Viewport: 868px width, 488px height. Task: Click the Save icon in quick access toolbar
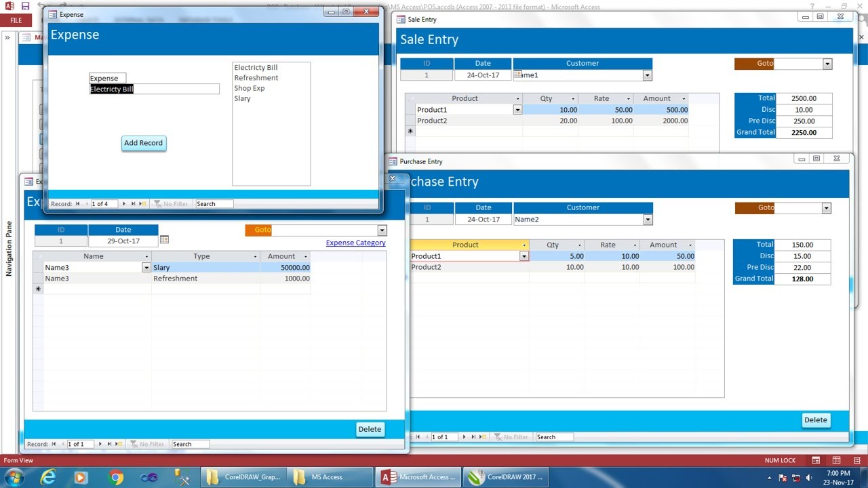tap(25, 5)
